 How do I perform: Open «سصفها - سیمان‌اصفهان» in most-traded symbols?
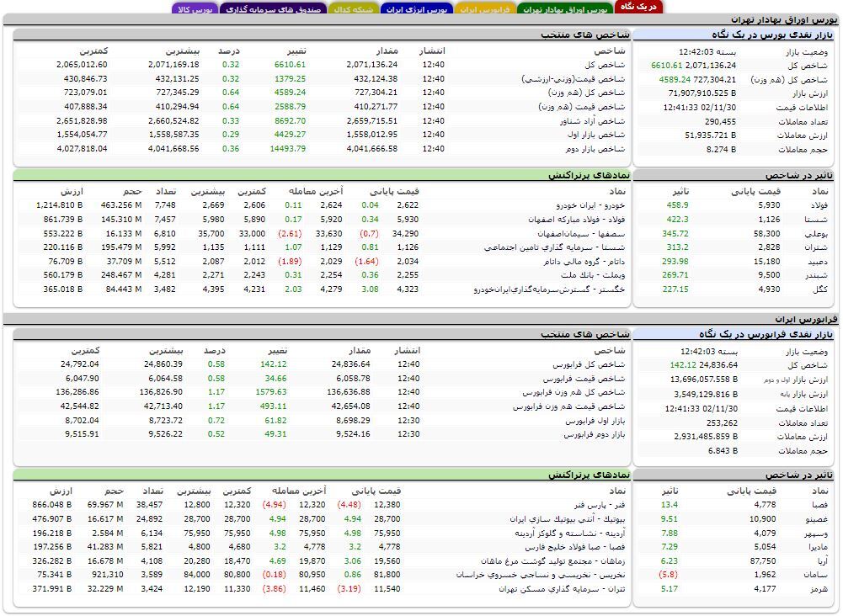[x=583, y=233]
